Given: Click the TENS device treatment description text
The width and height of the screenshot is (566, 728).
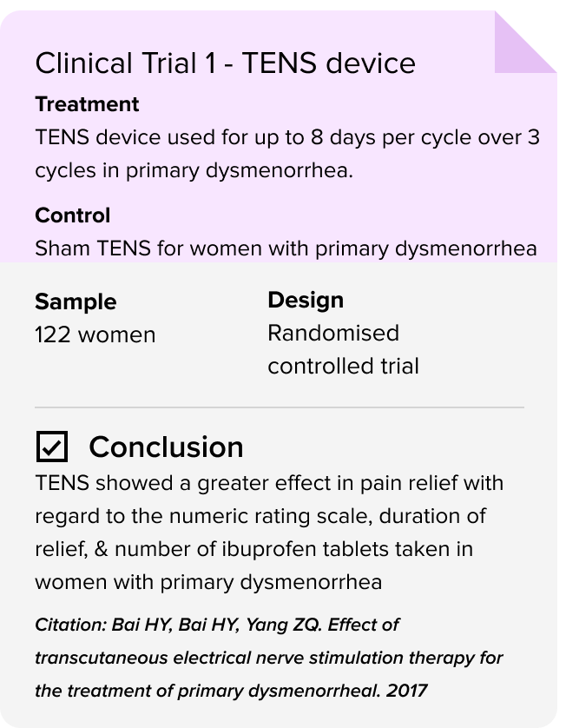Looking at the screenshot, I should 287,154.
